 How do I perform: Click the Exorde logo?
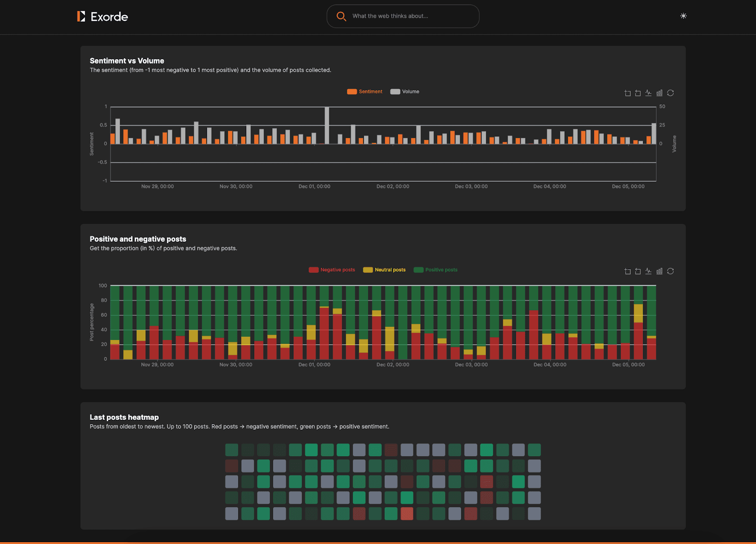pyautogui.click(x=103, y=17)
